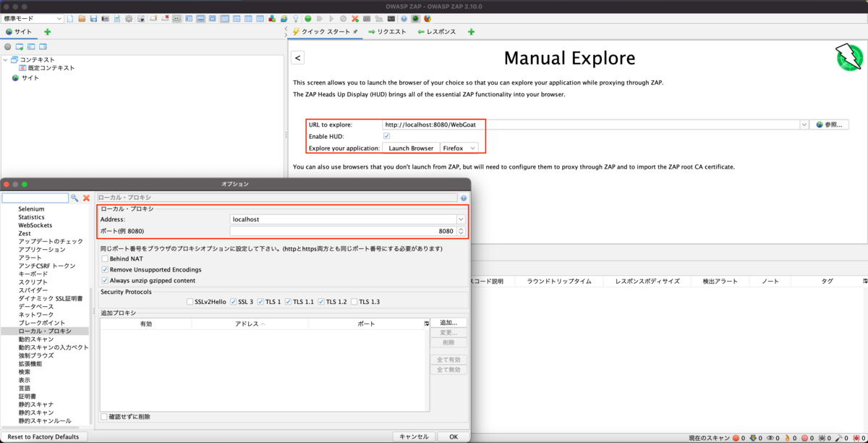Image resolution: width=868 pixels, height=443 pixels.
Task: Select 動的スキャン in options list
Action: 36,339
